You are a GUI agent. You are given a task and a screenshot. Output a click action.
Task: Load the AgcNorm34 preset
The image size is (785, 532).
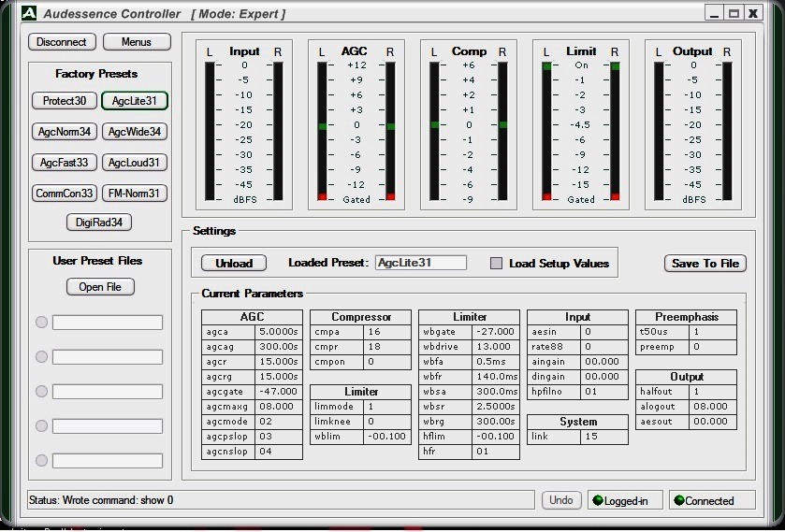click(x=64, y=132)
